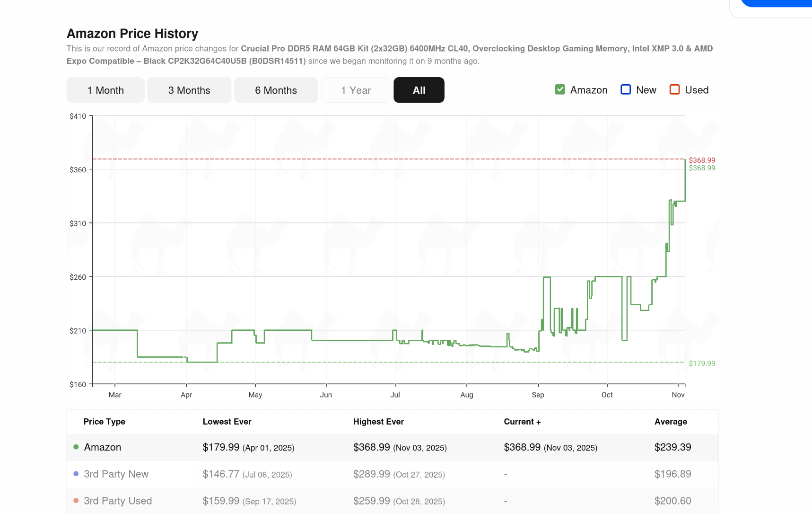Click the $368.99 highest price label

tap(702, 160)
